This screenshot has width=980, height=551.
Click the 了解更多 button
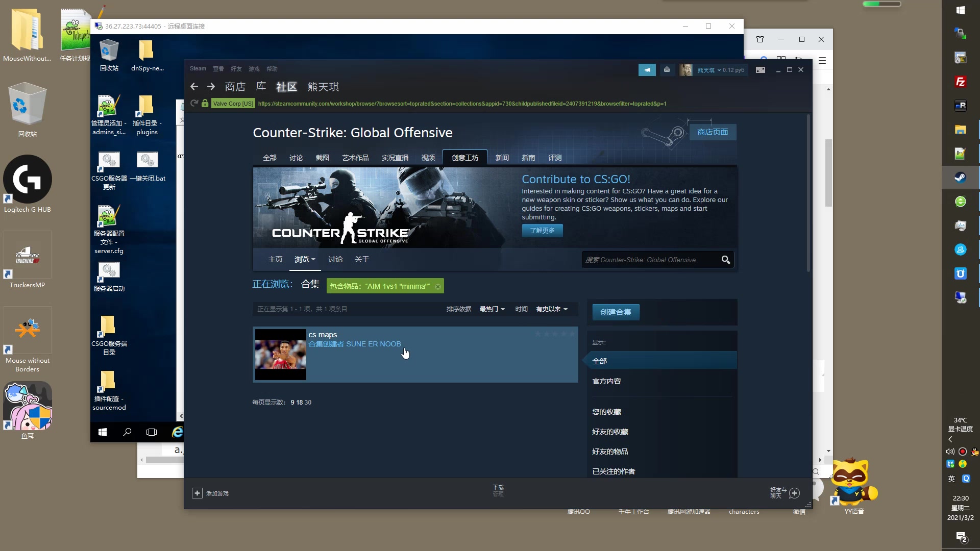(542, 231)
